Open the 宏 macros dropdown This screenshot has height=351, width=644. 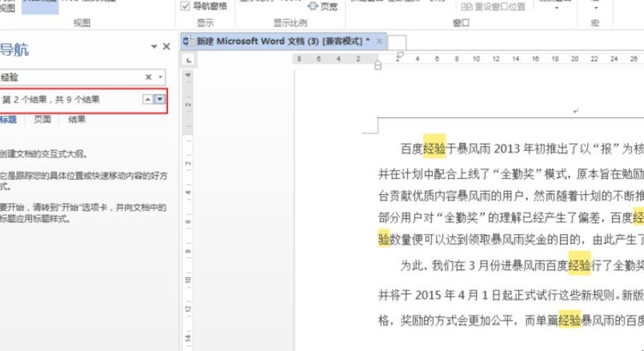point(595,6)
